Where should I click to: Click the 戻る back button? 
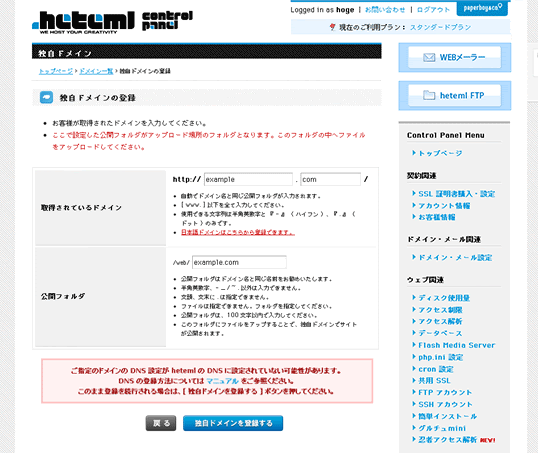click(161, 423)
